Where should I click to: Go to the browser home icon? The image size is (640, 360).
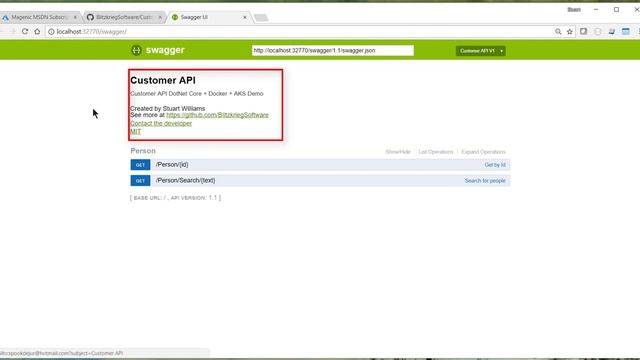tap(37, 31)
